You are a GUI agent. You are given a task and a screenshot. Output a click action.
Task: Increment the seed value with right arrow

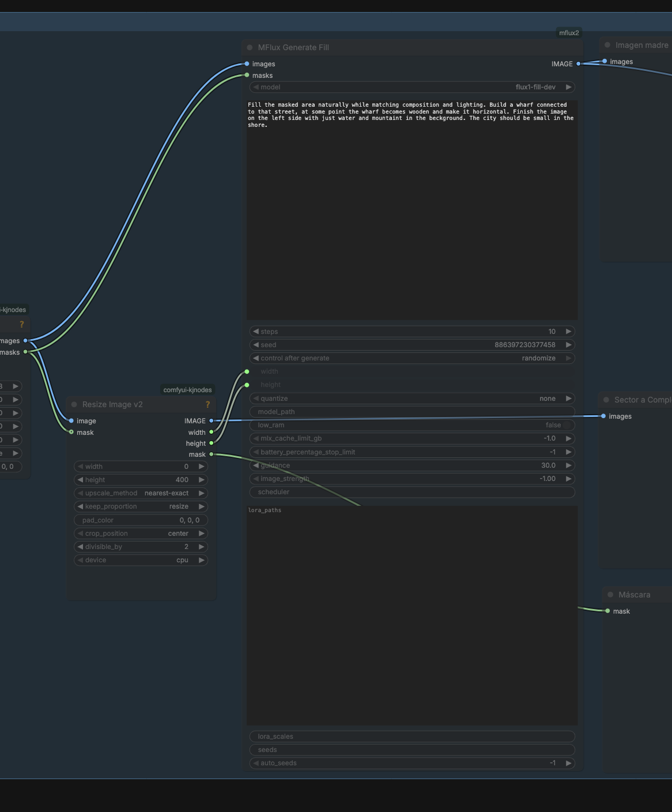coord(568,345)
